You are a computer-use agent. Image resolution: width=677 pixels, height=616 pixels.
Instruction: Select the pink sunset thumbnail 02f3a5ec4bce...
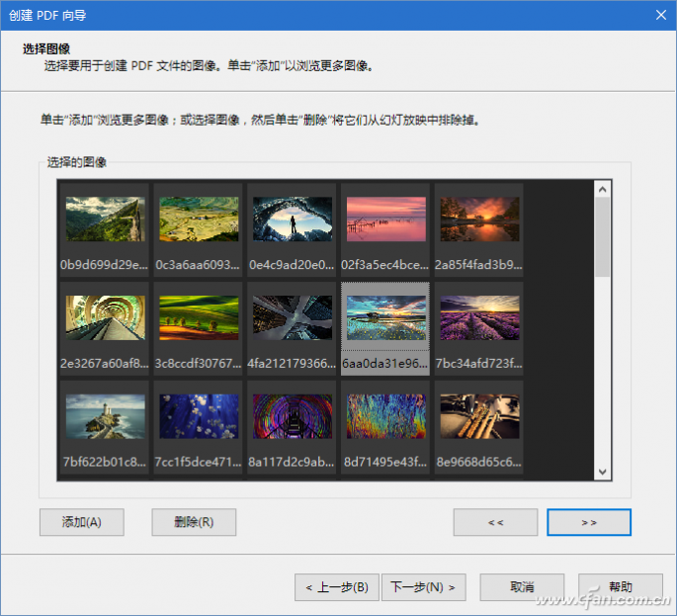(x=386, y=220)
